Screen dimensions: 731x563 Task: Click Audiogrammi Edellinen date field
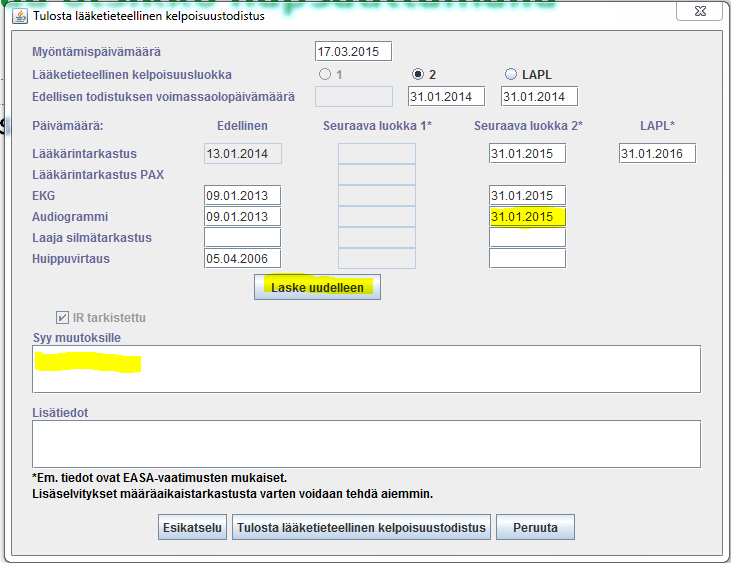coord(242,216)
